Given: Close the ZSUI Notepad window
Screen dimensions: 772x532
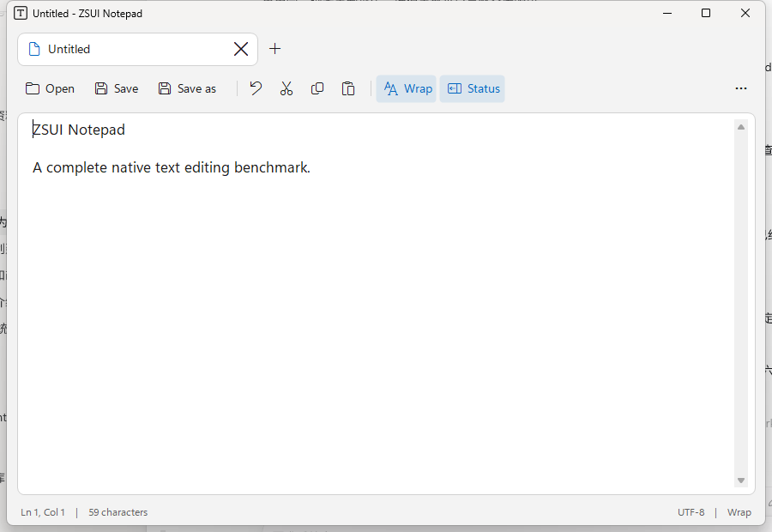Looking at the screenshot, I should [x=745, y=14].
